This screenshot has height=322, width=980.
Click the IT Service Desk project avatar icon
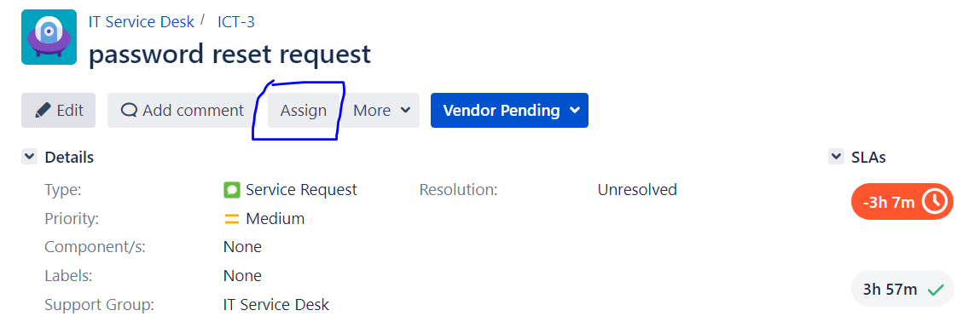(49, 37)
